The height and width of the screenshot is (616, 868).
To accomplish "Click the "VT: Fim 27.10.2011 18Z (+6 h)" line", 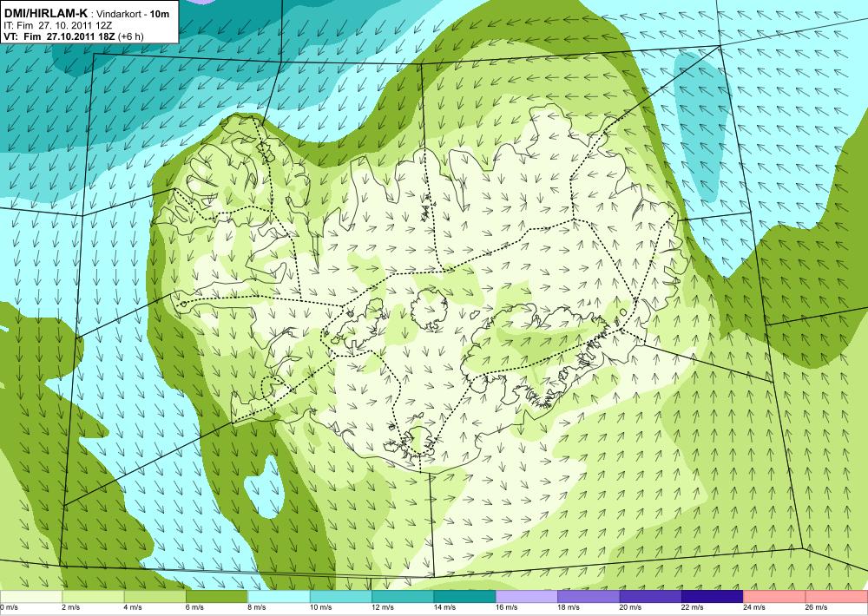I will coord(74,36).
